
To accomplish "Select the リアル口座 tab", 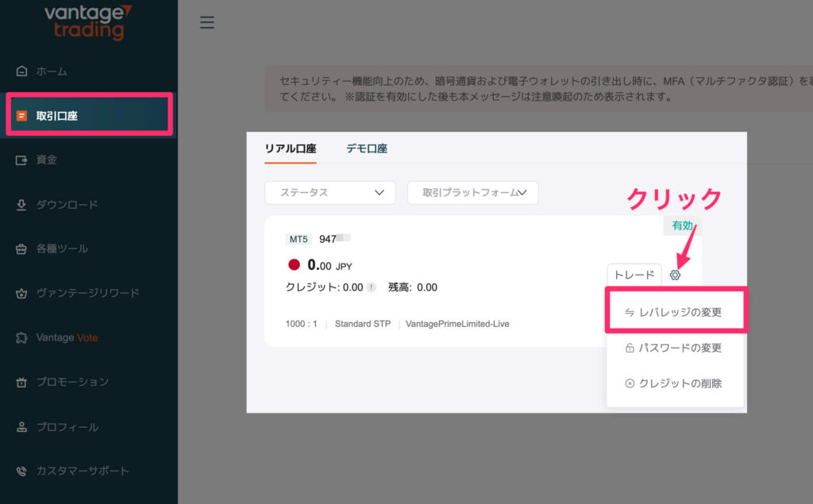I will [290, 148].
